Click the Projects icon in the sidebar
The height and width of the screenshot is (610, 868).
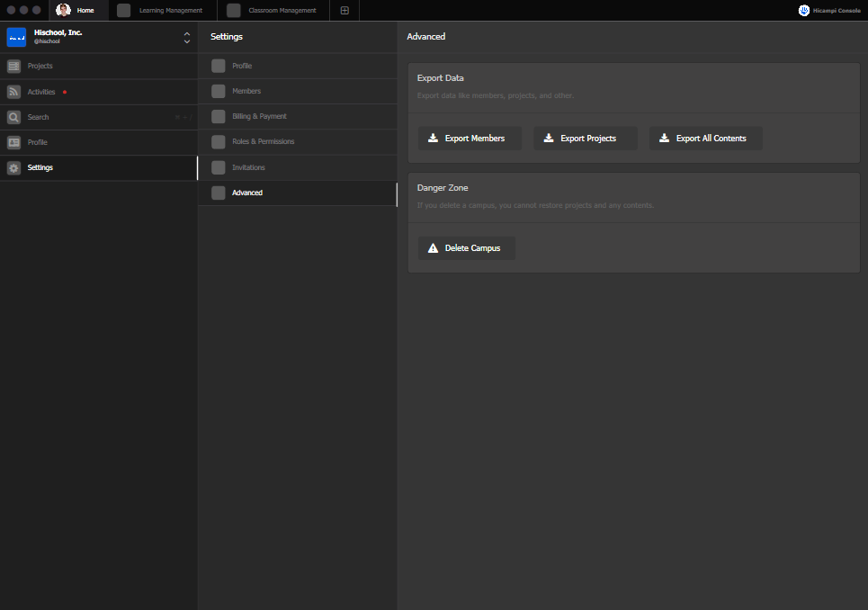click(x=13, y=66)
